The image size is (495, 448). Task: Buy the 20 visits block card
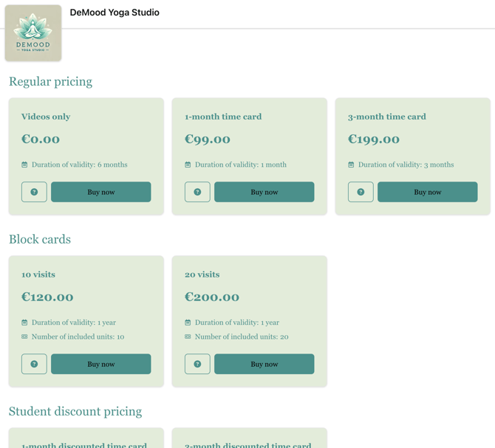tap(264, 364)
